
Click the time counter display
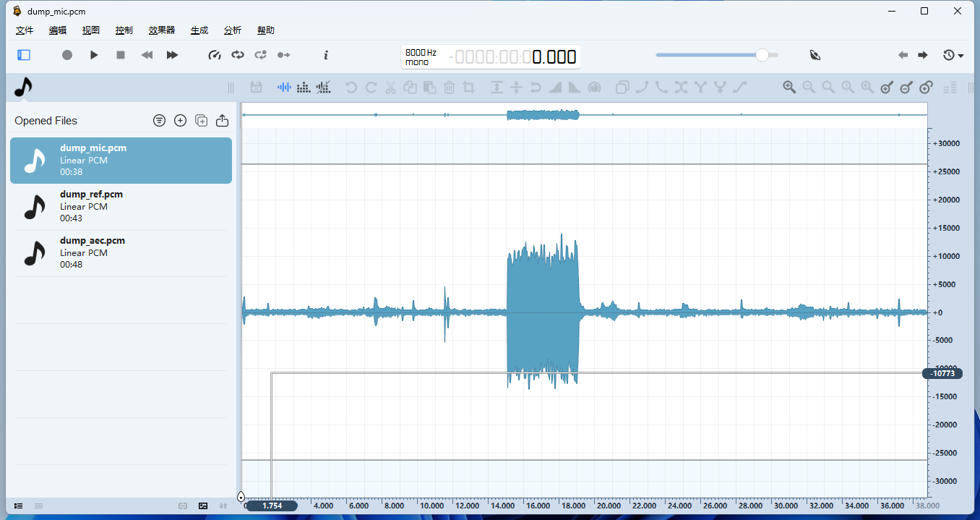click(x=513, y=57)
